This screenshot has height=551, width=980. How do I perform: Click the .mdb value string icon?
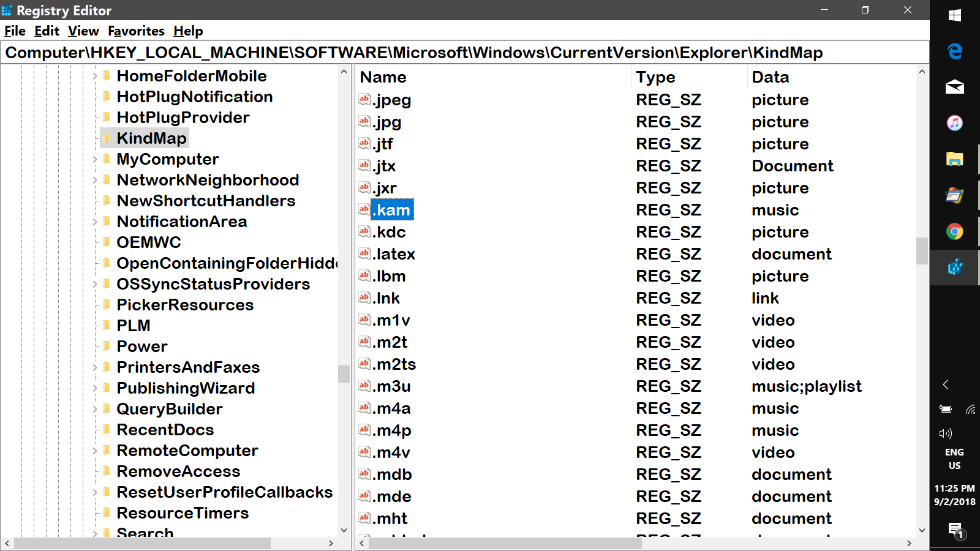(x=364, y=474)
